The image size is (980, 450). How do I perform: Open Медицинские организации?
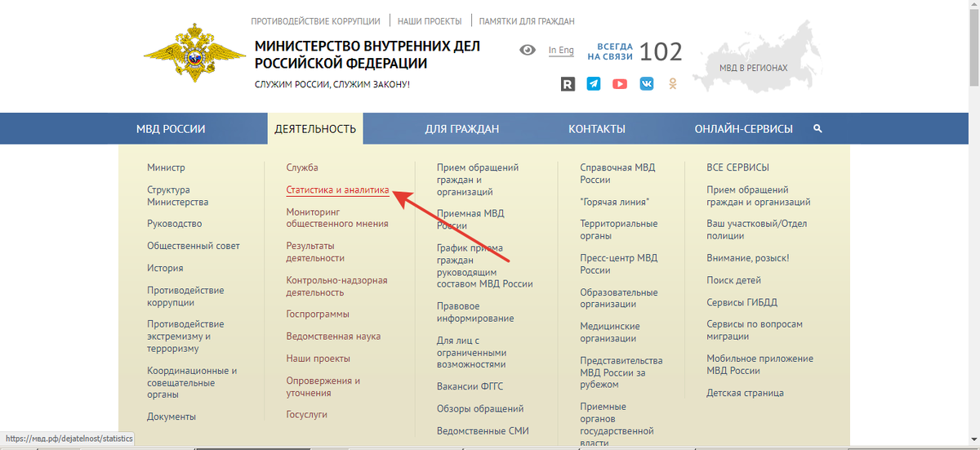click(x=610, y=332)
